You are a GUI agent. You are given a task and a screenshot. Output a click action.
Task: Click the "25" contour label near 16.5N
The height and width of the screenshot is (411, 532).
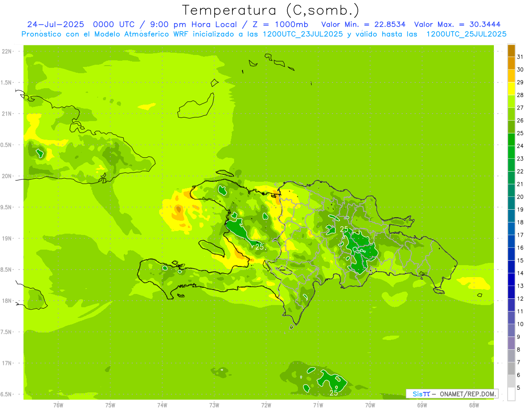(x=334, y=393)
